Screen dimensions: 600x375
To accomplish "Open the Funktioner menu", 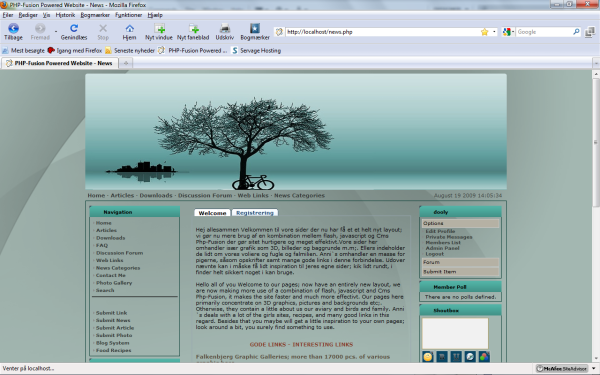I will (x=128, y=15).
